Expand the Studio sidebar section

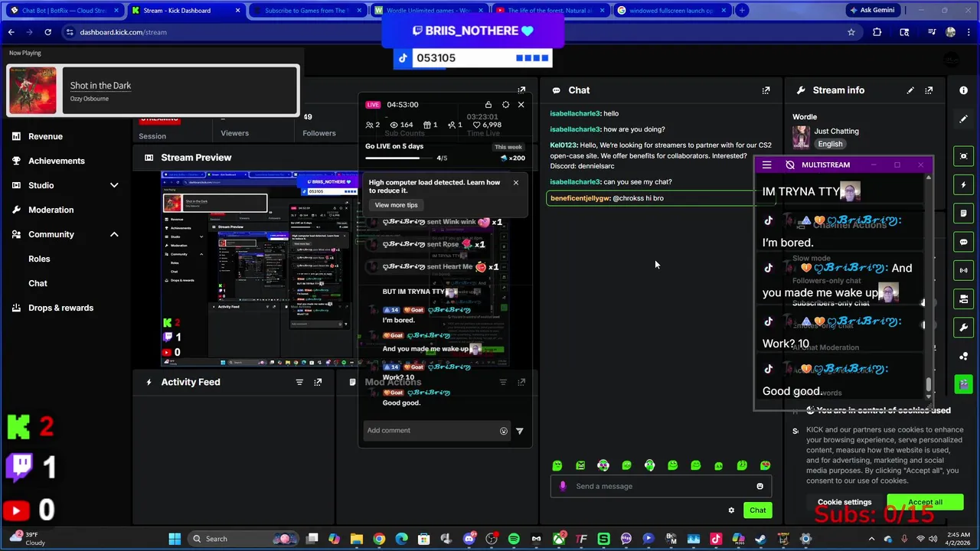pyautogui.click(x=114, y=185)
